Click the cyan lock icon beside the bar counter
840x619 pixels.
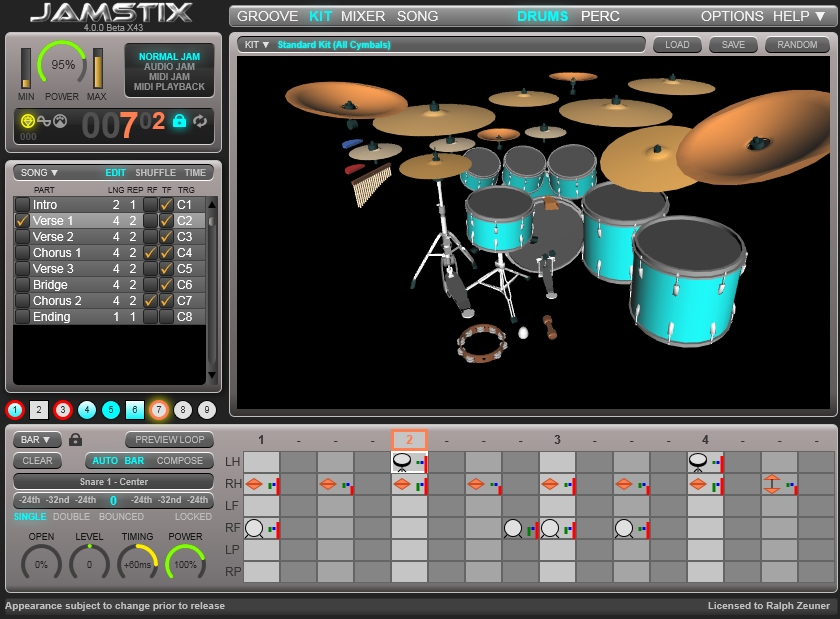tap(180, 121)
